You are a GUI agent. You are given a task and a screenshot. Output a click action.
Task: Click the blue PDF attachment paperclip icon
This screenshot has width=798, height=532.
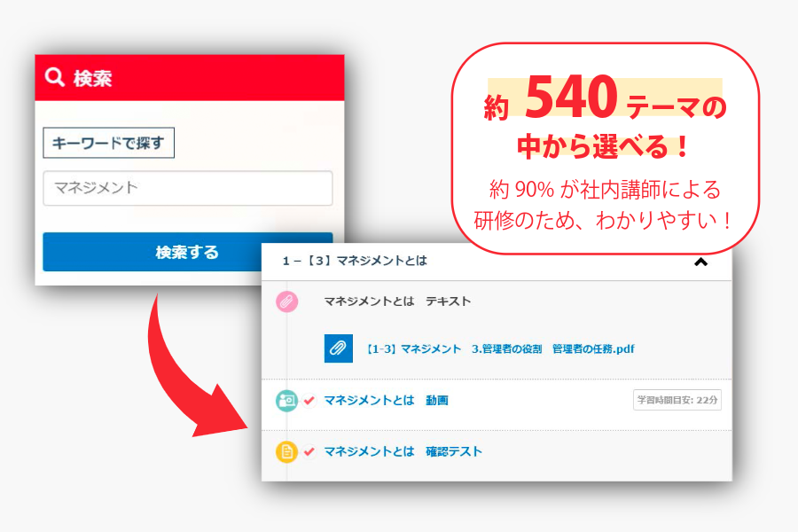point(339,348)
